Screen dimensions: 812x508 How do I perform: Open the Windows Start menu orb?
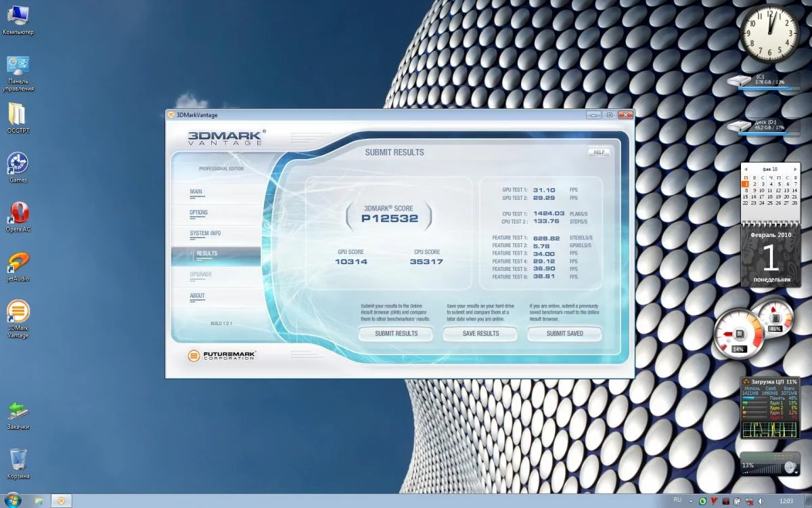click(x=12, y=500)
